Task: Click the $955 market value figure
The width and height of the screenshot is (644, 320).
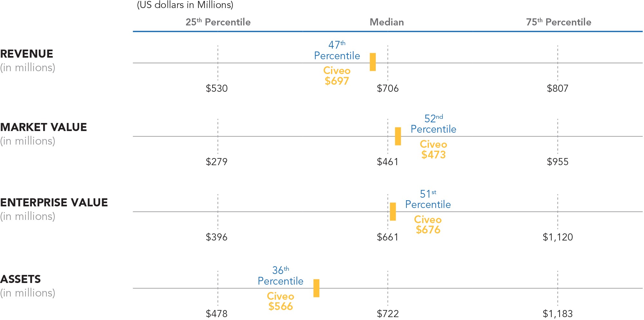Action: pos(558,162)
